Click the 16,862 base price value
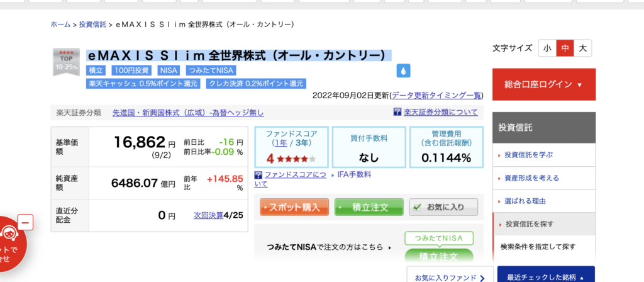The image size is (644, 282). pyautogui.click(x=139, y=143)
